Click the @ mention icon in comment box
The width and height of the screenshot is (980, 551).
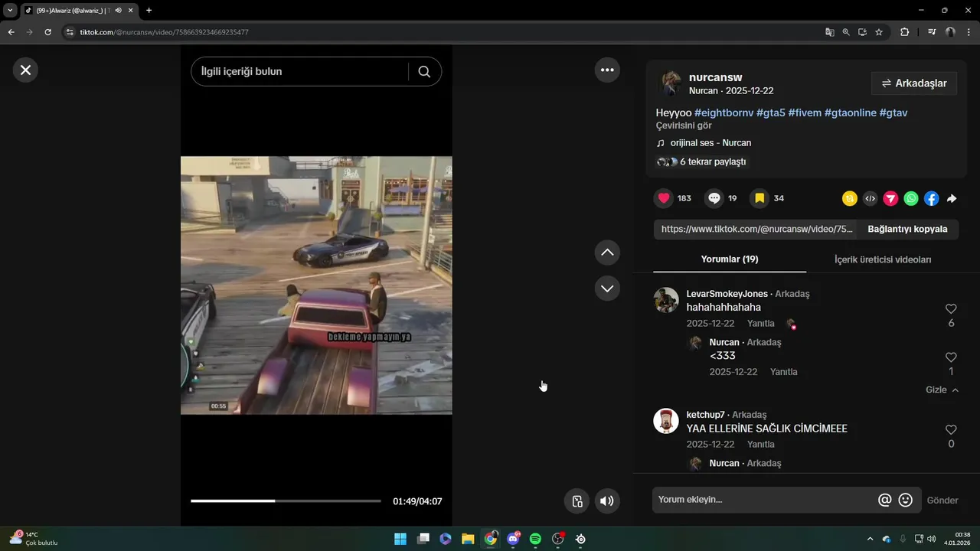884,500
